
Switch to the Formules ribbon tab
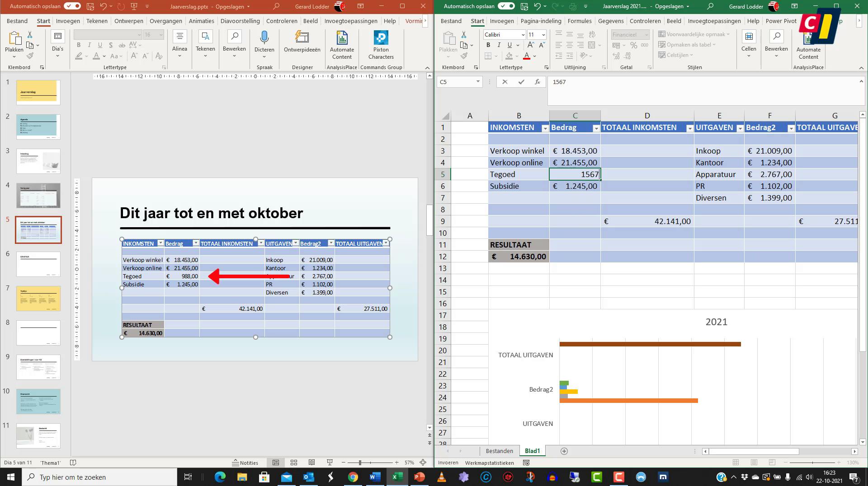[x=579, y=21]
